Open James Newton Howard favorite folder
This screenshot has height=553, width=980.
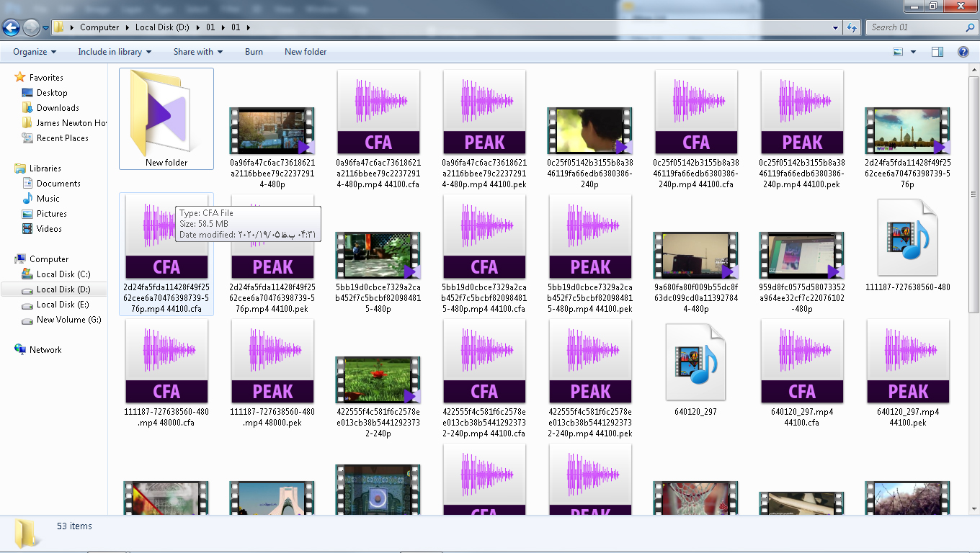(64, 123)
